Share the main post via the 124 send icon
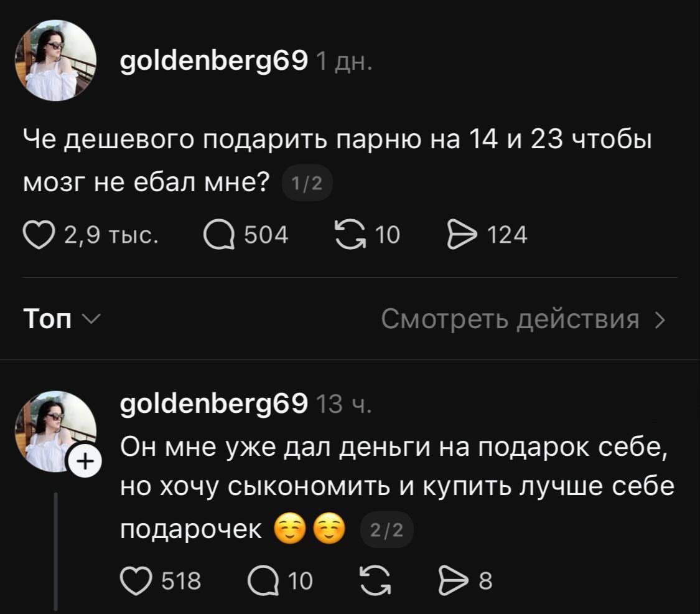Viewport: 700px width, 614px height. [x=460, y=235]
